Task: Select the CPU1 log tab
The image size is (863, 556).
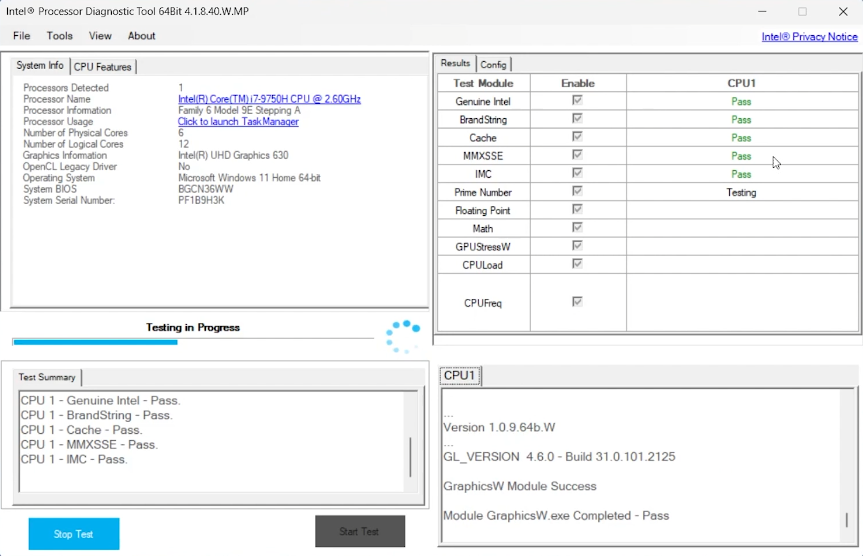Action: point(460,376)
